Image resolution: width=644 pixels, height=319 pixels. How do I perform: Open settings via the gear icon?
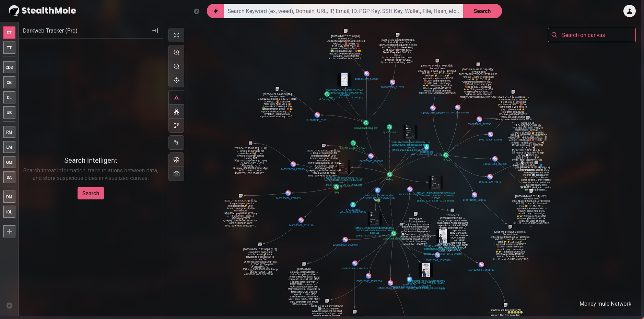coord(9,306)
